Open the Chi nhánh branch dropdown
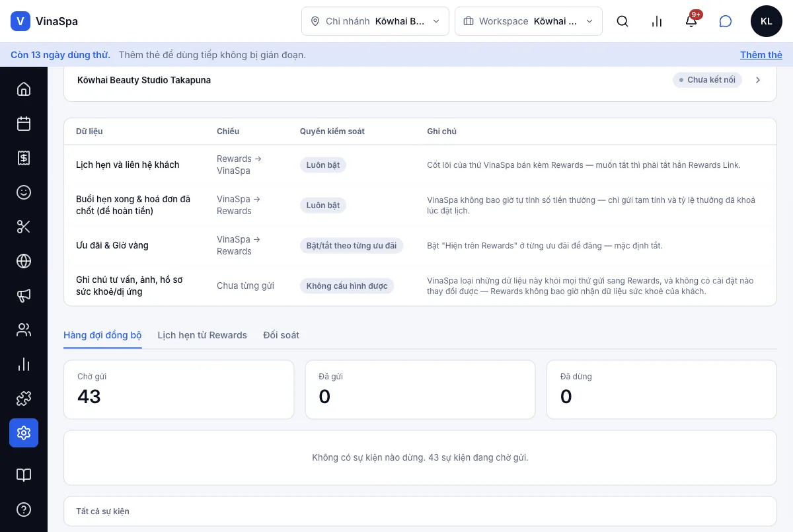Image resolution: width=793 pixels, height=532 pixels. 375,21
